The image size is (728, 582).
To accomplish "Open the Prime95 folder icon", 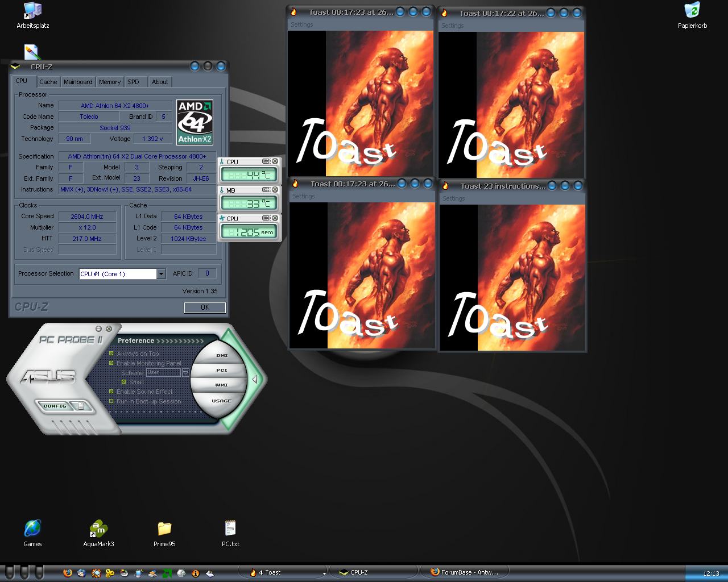I will (x=164, y=533).
